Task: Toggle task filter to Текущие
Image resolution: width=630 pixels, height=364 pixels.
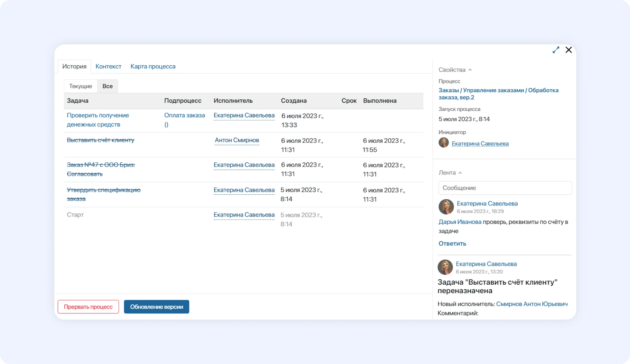Action: 80,86
